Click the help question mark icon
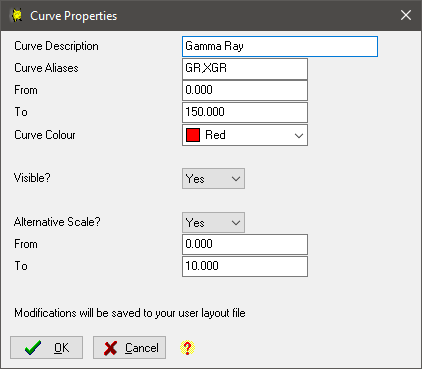Image resolution: width=422 pixels, height=369 pixels. point(187,348)
